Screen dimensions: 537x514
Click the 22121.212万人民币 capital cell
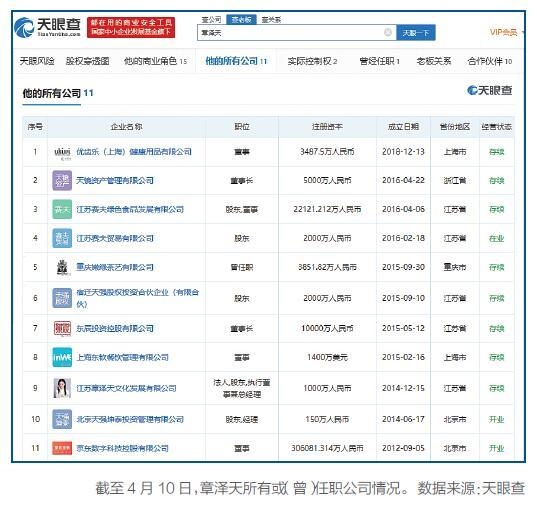327,209
